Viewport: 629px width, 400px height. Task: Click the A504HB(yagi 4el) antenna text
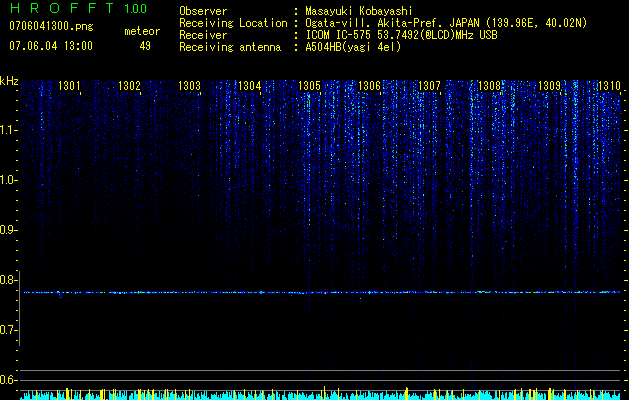pyautogui.click(x=353, y=47)
